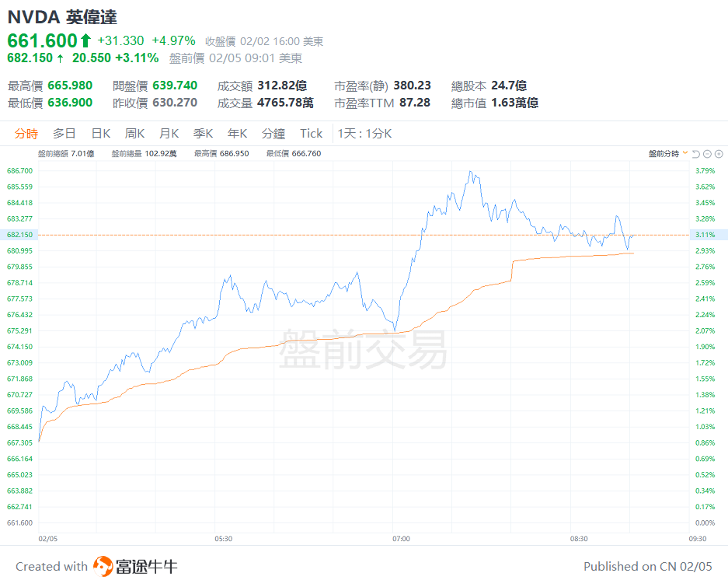Click the 開盤價 639.740 value
Viewport: 728px width, 587px height.
[175, 86]
